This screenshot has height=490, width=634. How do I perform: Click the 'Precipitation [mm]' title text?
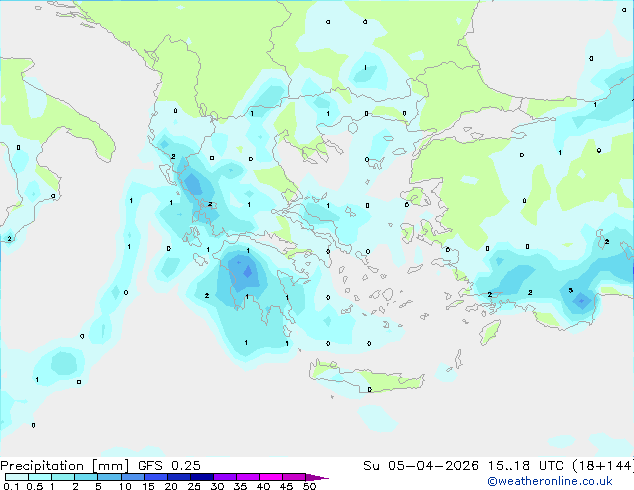[64, 466]
